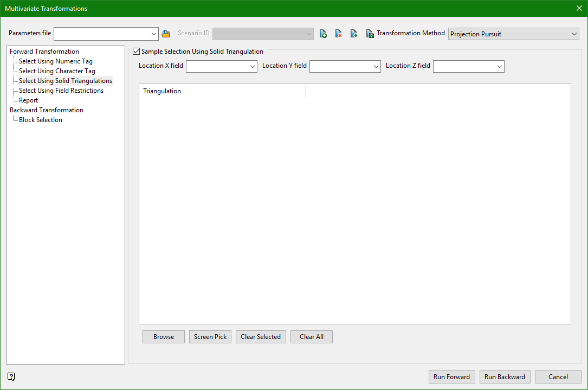Open the Location Z field dropdown

pos(500,66)
